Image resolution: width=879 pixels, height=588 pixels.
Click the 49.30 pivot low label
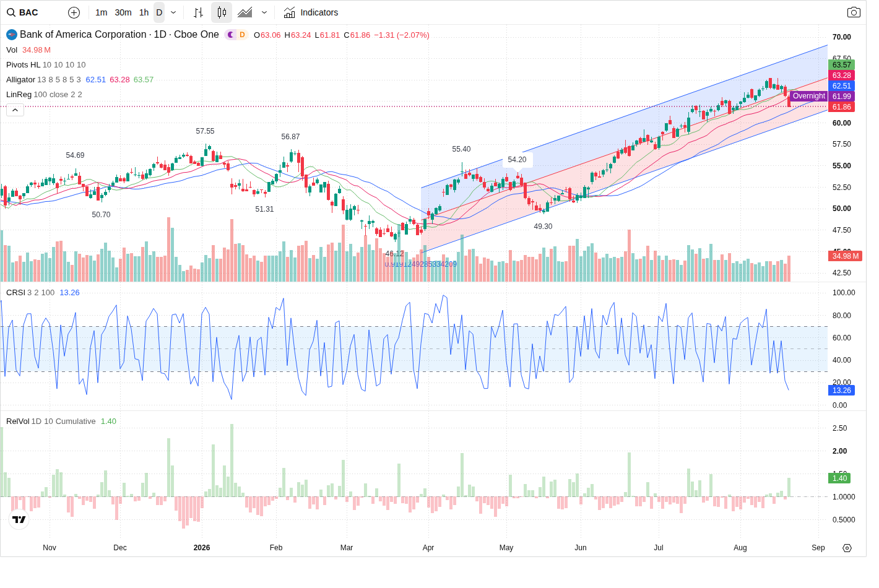pos(543,227)
